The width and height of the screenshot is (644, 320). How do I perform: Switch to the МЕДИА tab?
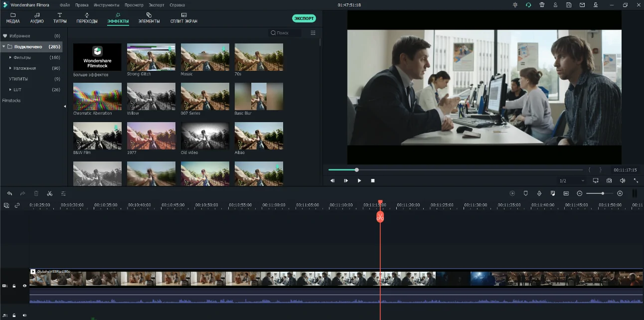click(13, 18)
